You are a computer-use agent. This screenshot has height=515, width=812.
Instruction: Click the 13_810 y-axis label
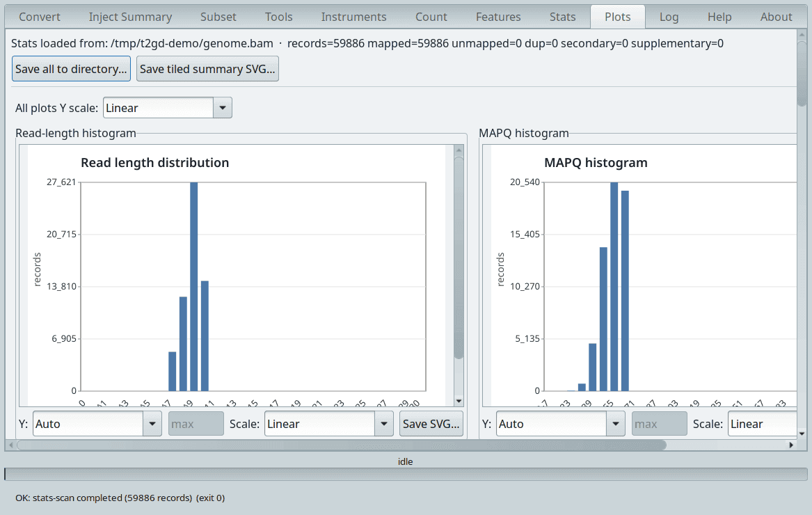tap(61, 286)
